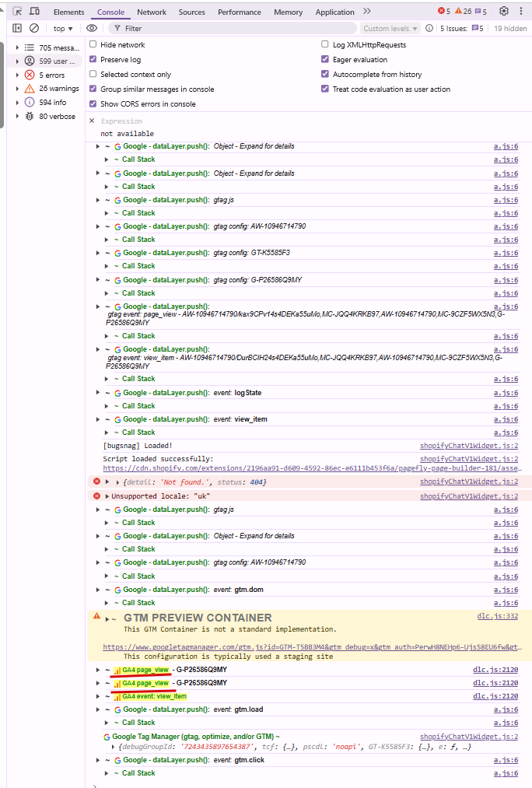Expand gtag config GT-K5585F3 entry
532x788 pixels.
[98, 252]
